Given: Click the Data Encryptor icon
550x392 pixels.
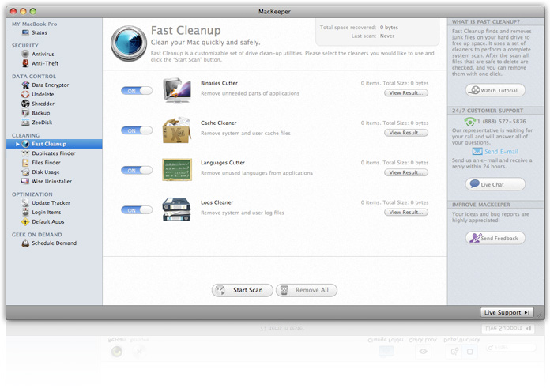Looking at the screenshot, I should (25, 85).
